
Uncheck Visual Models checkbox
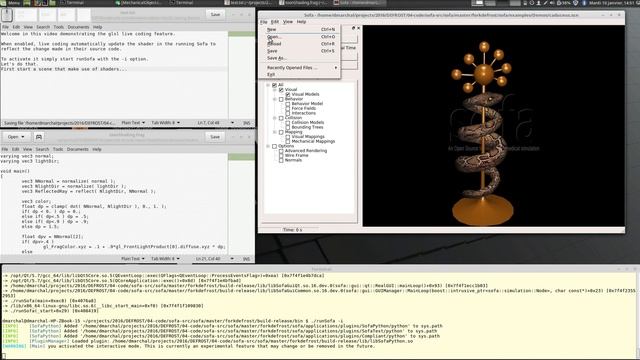(288, 94)
